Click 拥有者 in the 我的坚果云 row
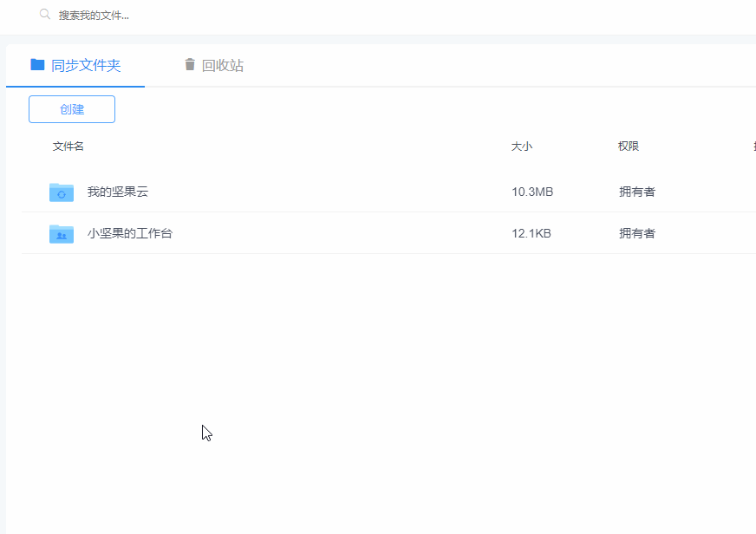 [x=637, y=192]
